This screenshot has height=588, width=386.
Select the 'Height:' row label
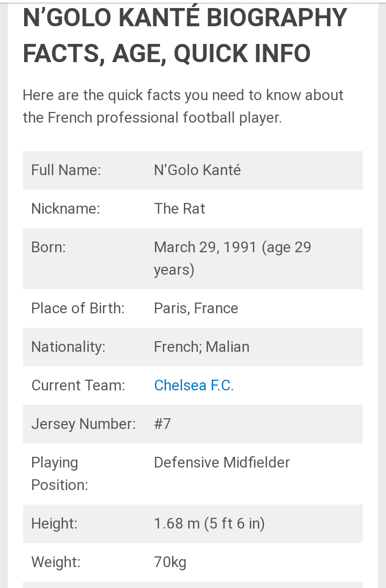tap(54, 524)
